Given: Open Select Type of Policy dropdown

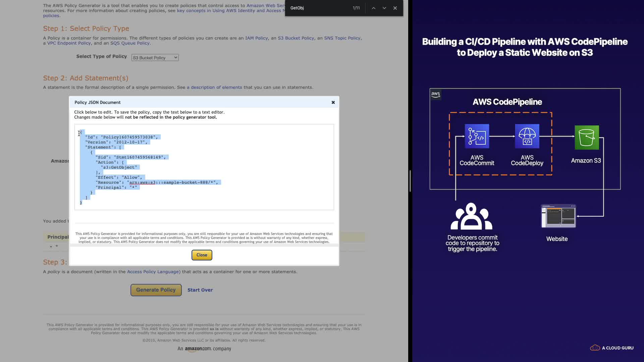Looking at the screenshot, I should (155, 58).
